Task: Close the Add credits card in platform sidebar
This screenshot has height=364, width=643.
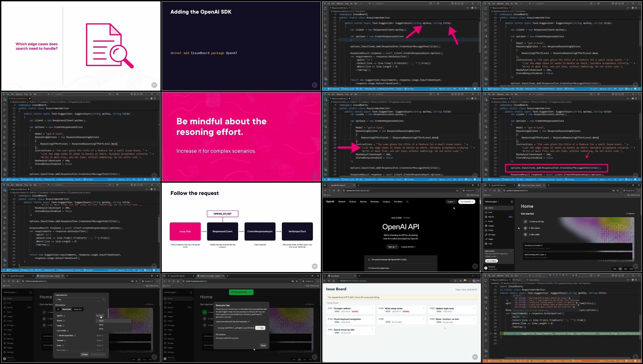Action: 511,251
